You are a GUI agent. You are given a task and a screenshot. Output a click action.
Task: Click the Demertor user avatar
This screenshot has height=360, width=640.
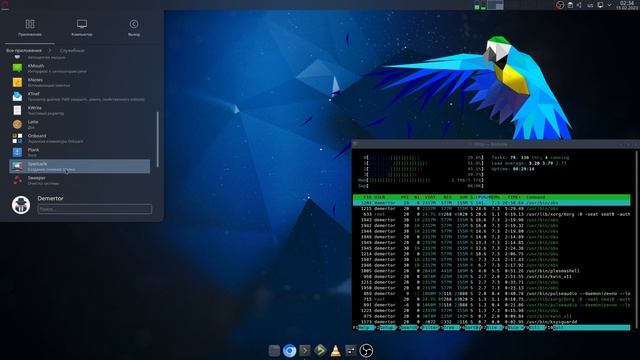(21, 204)
